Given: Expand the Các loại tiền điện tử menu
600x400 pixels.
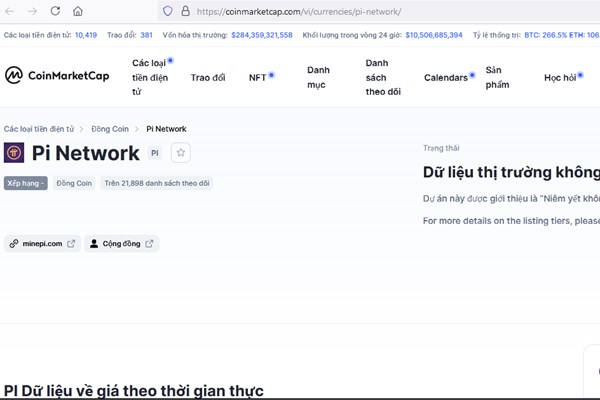Looking at the screenshot, I should coord(152,77).
